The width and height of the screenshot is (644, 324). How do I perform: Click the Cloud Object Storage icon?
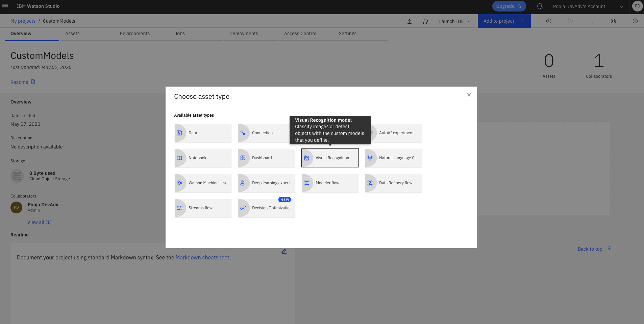point(17,176)
